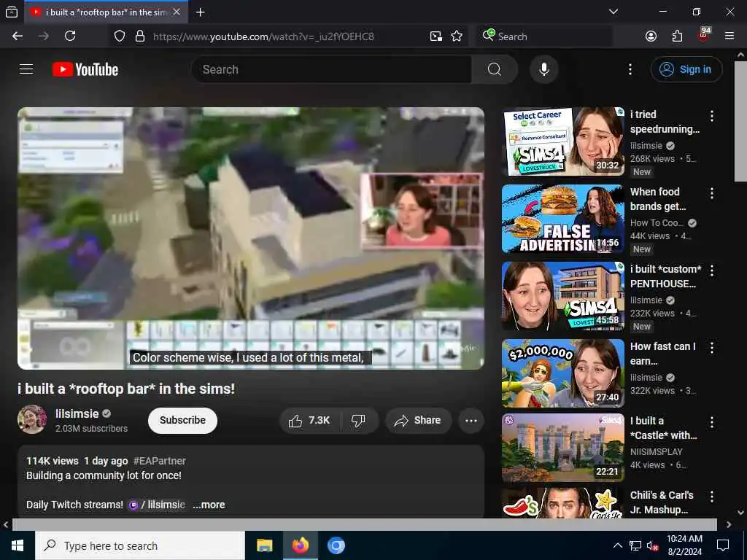Click the Windows taskbar search box
The image size is (747, 560).
[140, 545]
